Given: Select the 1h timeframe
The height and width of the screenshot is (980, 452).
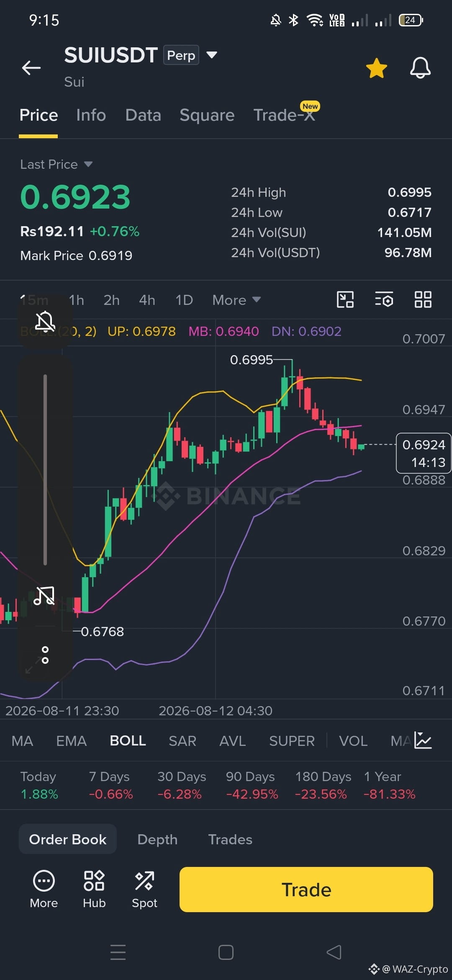Looking at the screenshot, I should [77, 300].
